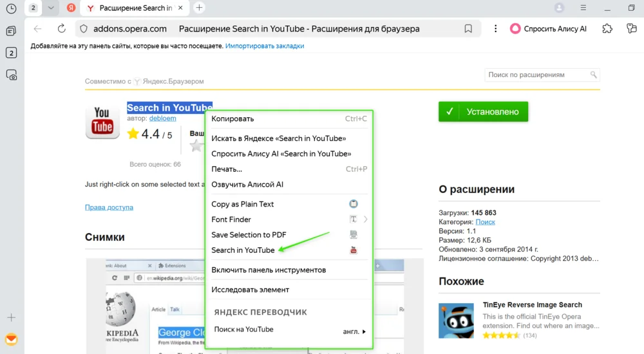Image resolution: width=644 pixels, height=354 pixels.
Task: Click the extension screenshot preview image
Action: click(x=254, y=306)
